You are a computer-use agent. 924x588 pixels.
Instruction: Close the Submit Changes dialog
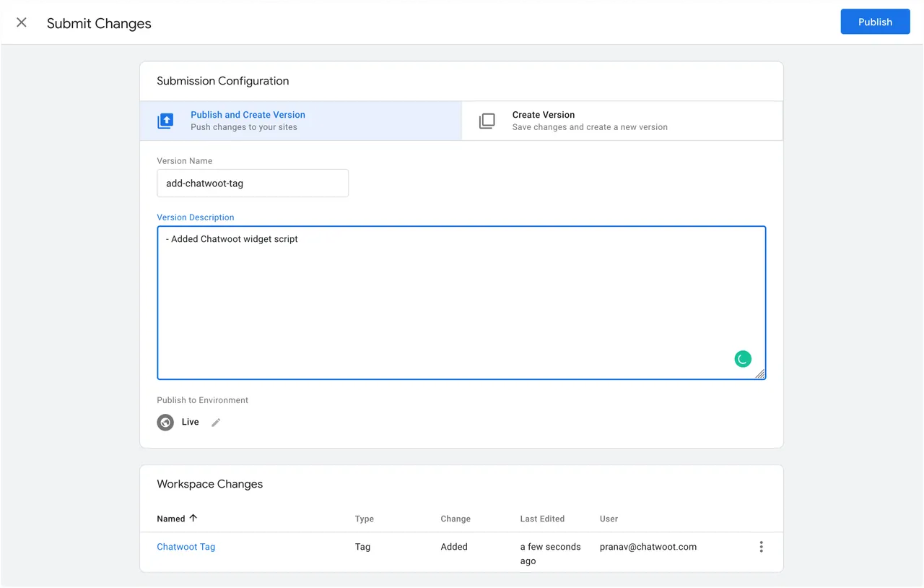point(22,22)
